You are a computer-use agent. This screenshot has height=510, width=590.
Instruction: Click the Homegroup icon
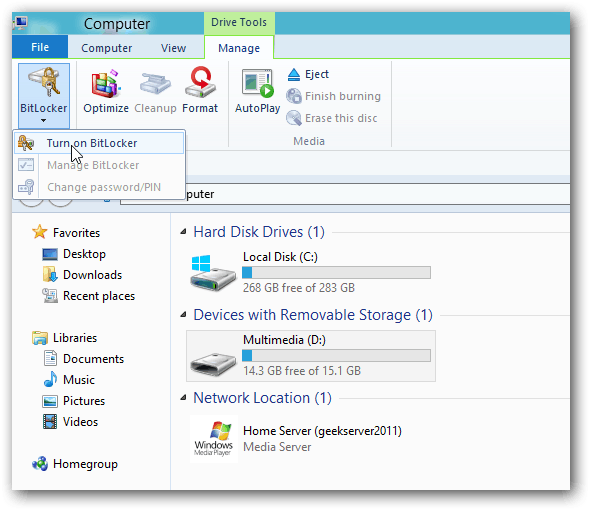[x=40, y=464]
